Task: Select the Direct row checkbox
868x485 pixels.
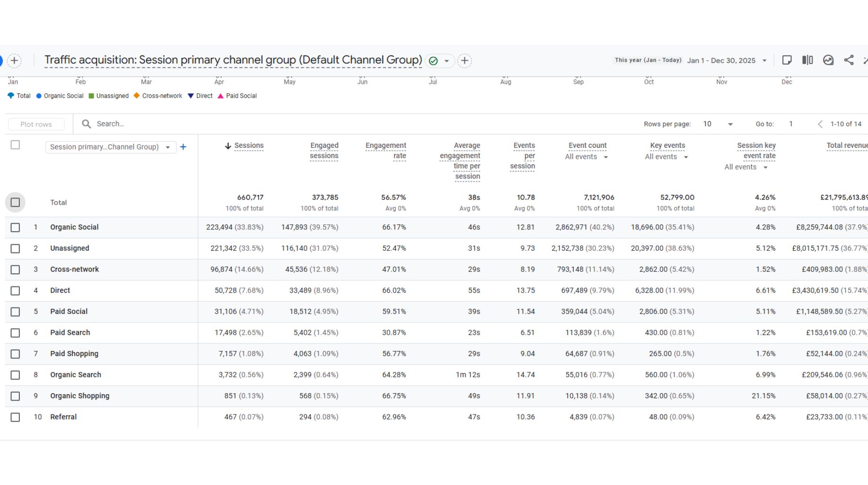Action: click(x=15, y=291)
